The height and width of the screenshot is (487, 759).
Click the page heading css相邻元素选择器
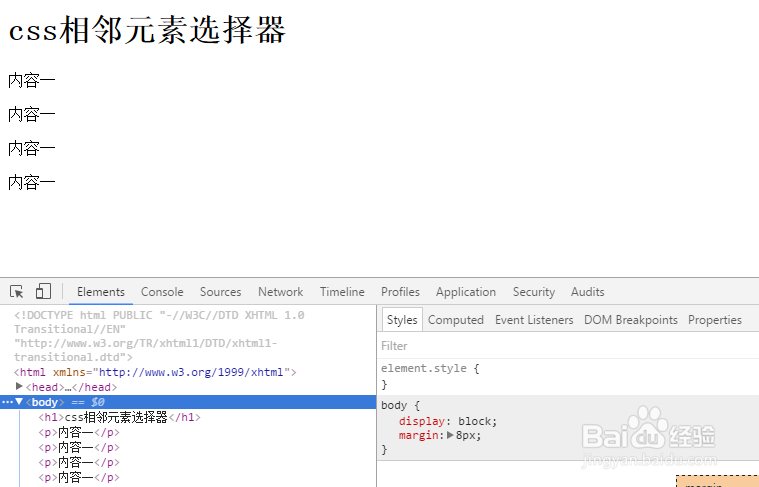(x=147, y=30)
